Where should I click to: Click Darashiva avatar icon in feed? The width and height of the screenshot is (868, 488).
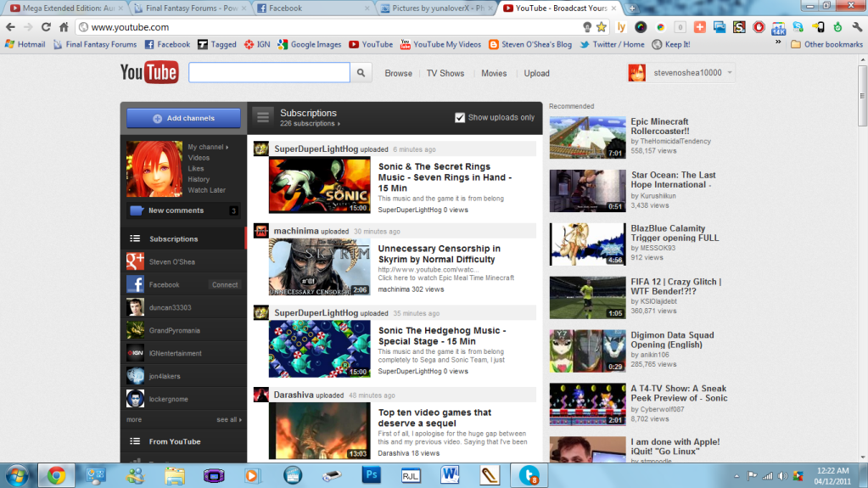coord(260,395)
